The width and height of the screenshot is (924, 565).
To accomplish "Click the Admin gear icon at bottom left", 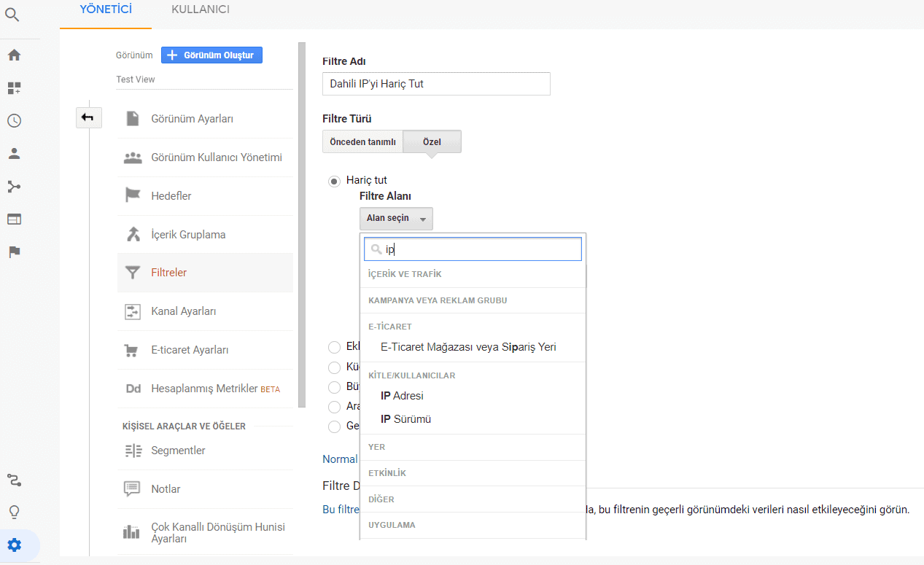I will tap(14, 545).
